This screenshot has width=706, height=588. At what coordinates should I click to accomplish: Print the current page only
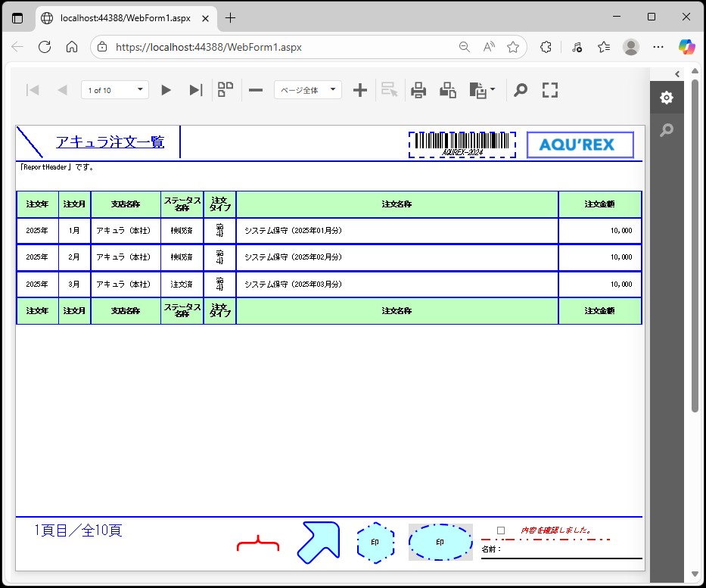448,90
